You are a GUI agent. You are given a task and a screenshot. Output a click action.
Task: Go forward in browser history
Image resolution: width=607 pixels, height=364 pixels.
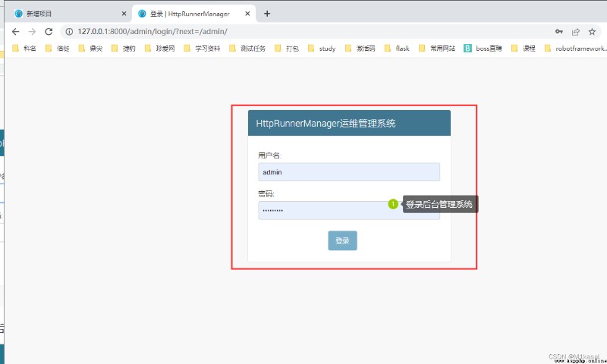(32, 32)
